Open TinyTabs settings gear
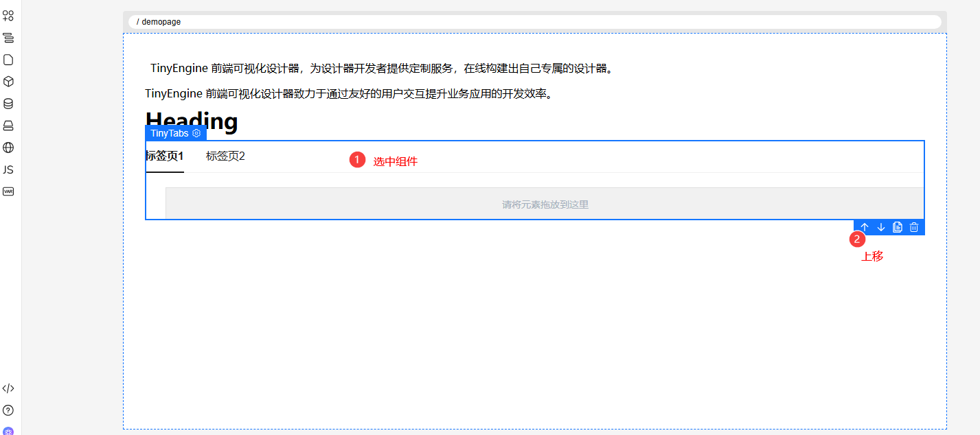The image size is (980, 435). (196, 133)
